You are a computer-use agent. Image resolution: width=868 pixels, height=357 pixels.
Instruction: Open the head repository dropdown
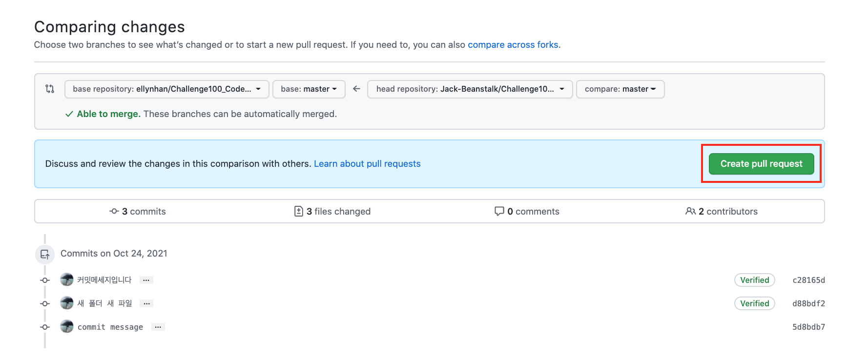(470, 89)
